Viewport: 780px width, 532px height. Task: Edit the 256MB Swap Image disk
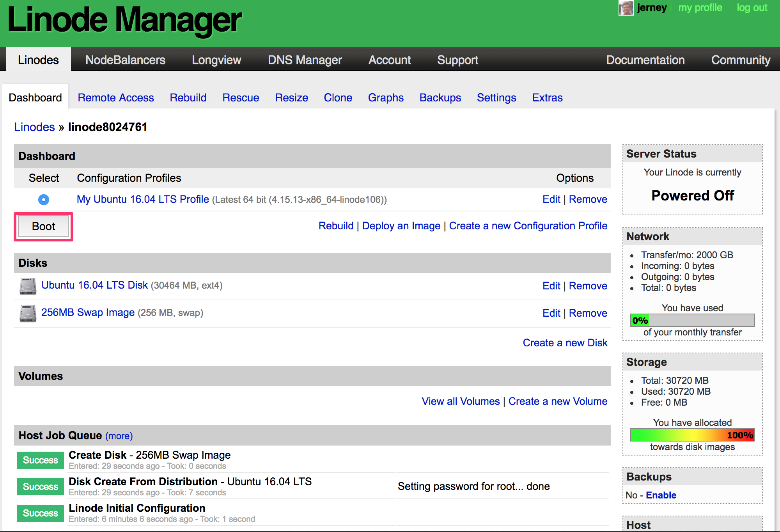click(x=551, y=313)
